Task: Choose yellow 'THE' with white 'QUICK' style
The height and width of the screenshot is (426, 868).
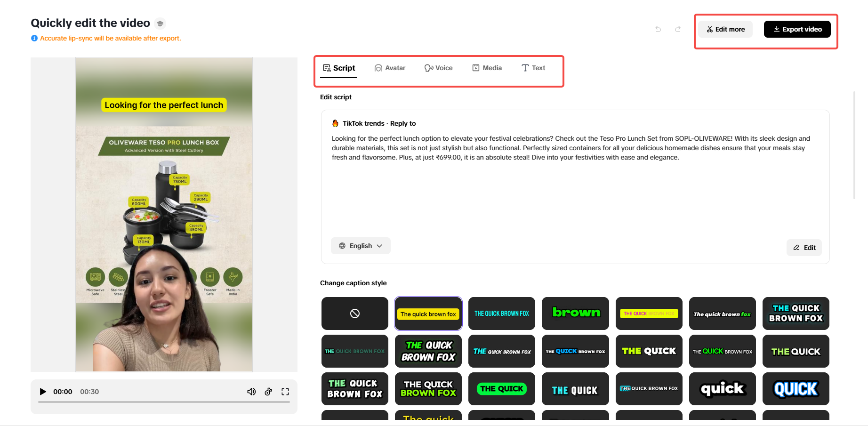Action: [x=649, y=351]
